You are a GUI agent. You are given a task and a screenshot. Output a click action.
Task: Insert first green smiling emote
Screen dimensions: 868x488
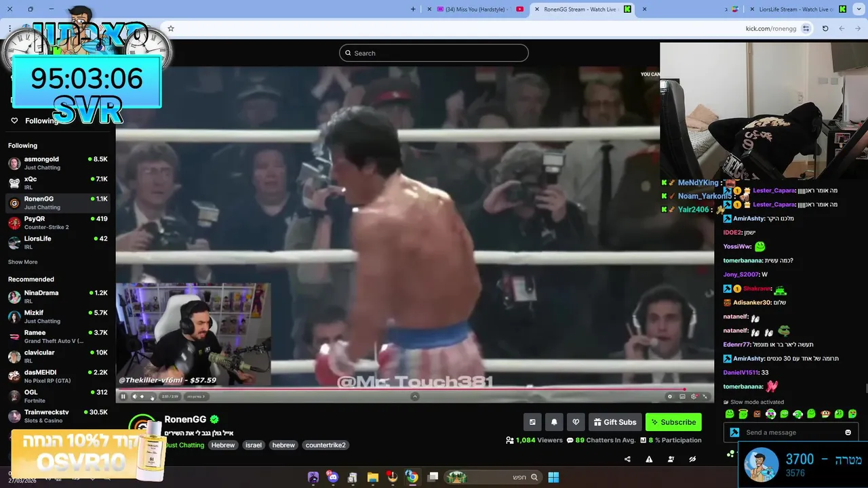[x=730, y=413]
